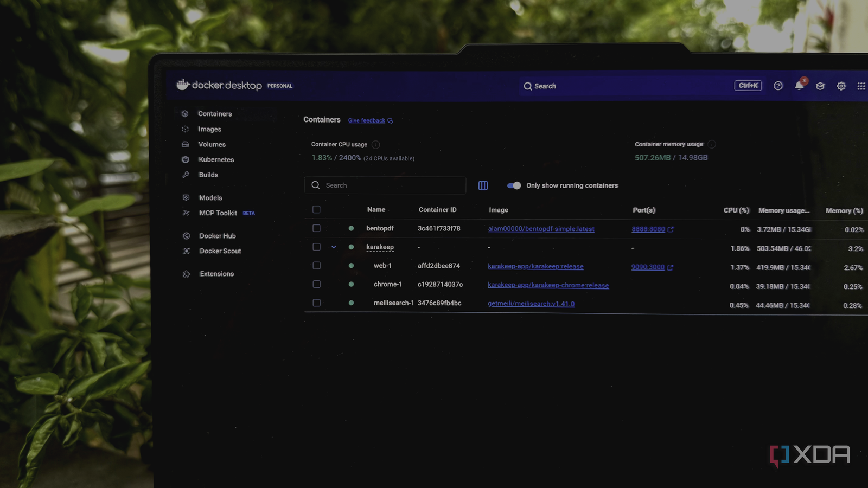Open the settings gear icon
This screenshot has height=488, width=868.
(841, 86)
